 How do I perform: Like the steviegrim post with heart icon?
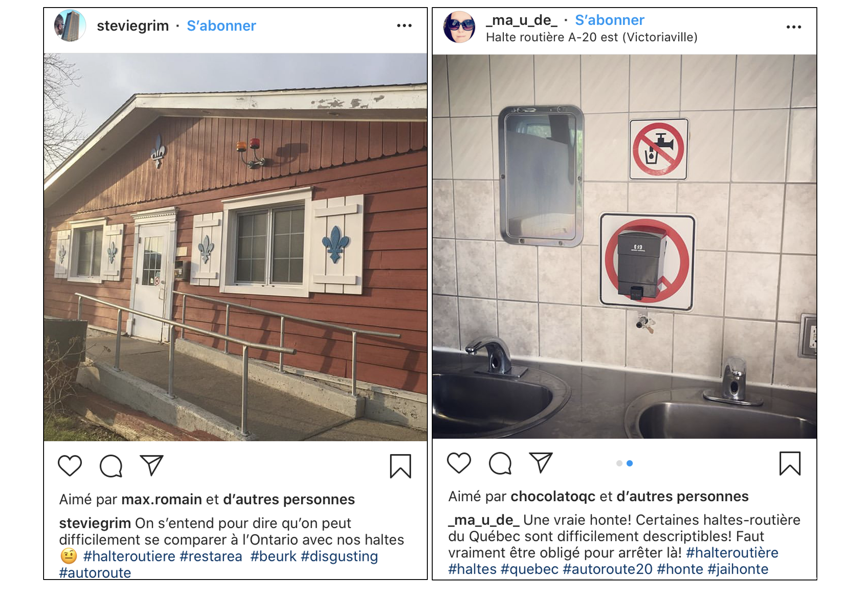[70, 466]
